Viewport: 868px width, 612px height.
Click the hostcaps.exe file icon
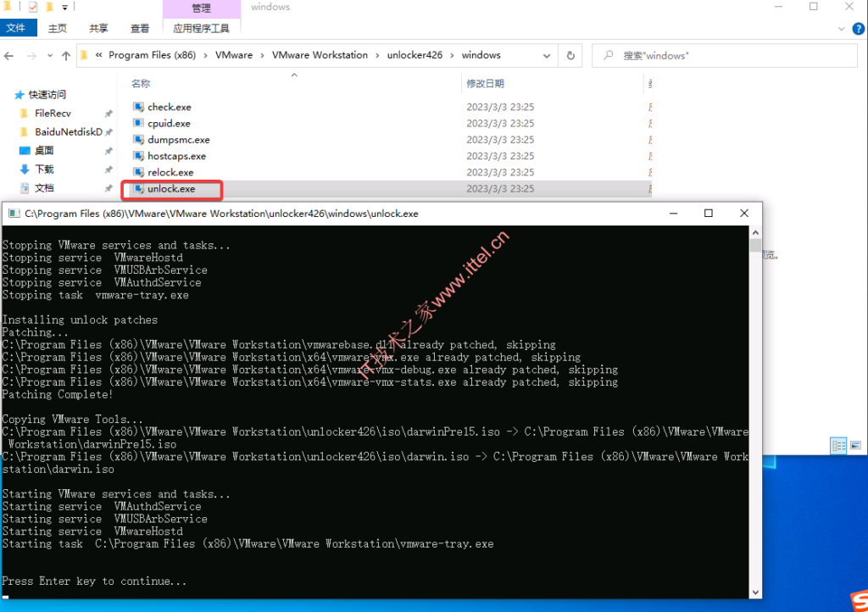[x=138, y=156]
